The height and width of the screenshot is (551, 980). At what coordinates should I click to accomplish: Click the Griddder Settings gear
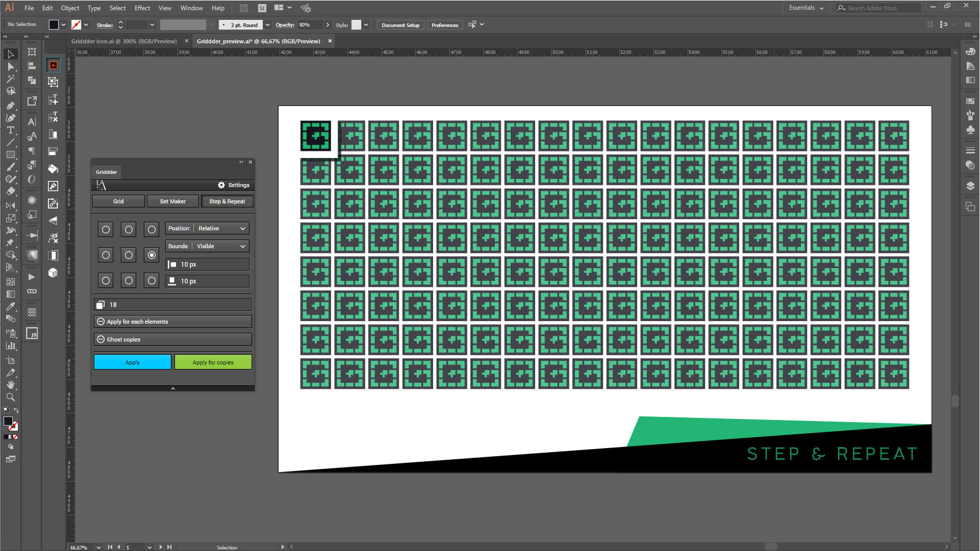[221, 185]
